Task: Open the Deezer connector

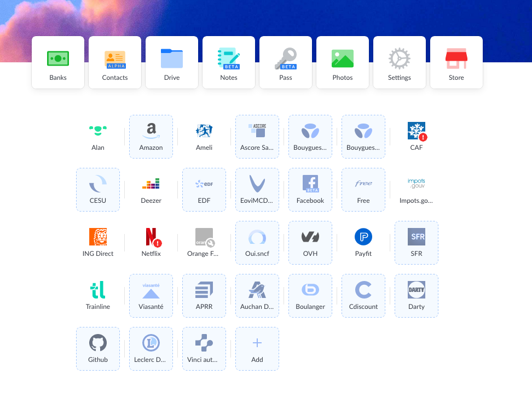Action: [151, 190]
